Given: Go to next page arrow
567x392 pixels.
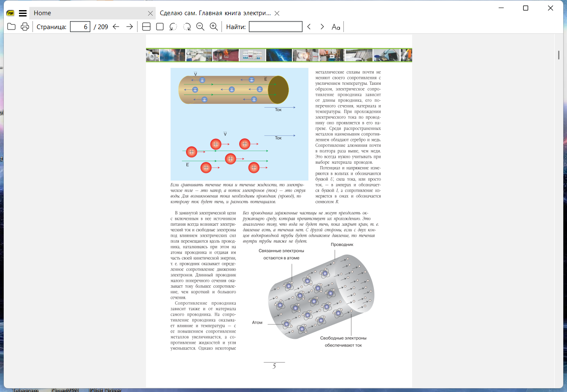Looking at the screenshot, I should [130, 27].
